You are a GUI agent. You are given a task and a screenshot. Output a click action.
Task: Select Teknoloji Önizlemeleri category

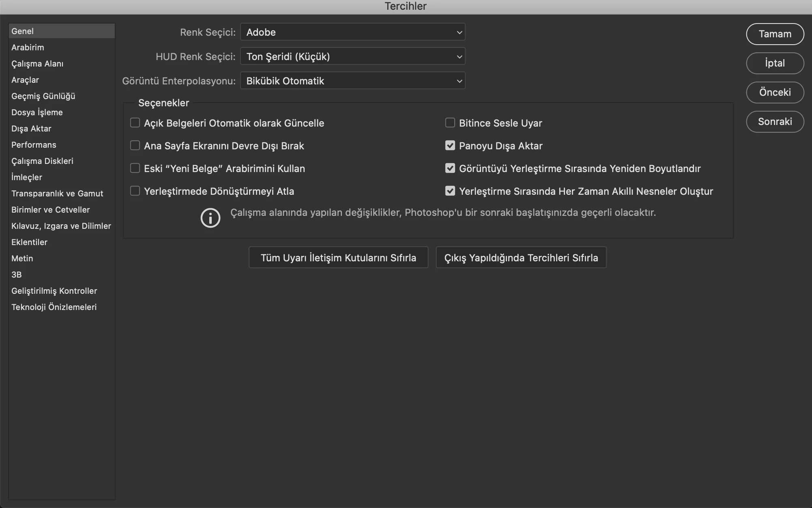(x=54, y=307)
